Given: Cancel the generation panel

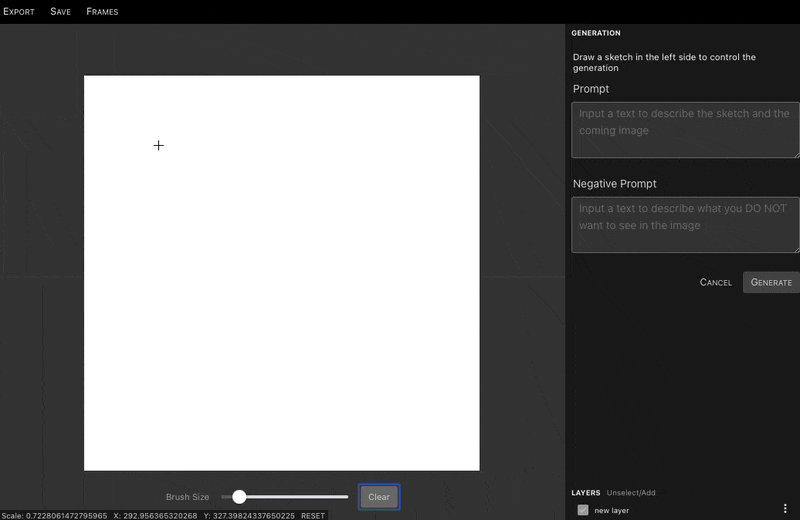Looking at the screenshot, I should [715, 282].
